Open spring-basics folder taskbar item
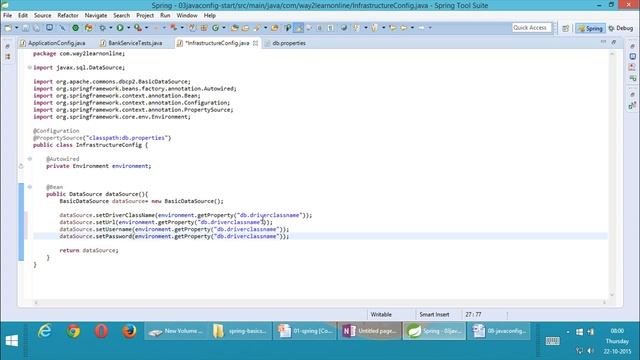 [x=240, y=331]
